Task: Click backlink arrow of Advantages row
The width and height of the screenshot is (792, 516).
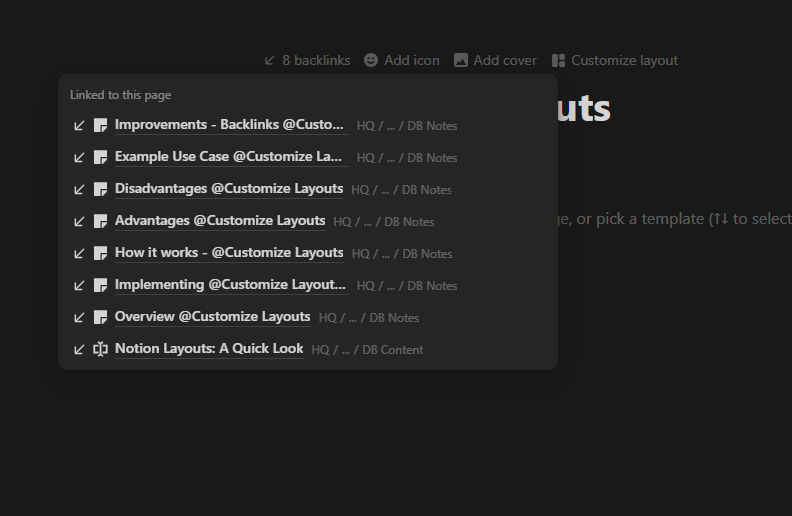Action: click(x=79, y=221)
